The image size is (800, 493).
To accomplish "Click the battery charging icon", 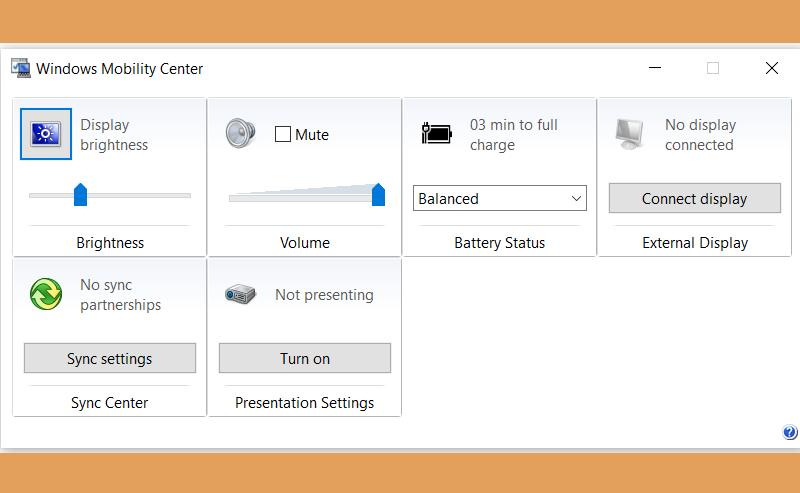I will tap(437, 134).
